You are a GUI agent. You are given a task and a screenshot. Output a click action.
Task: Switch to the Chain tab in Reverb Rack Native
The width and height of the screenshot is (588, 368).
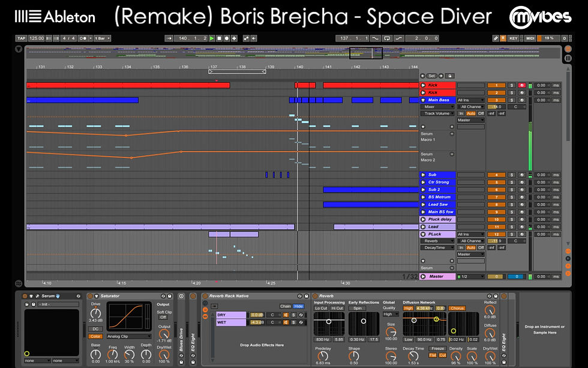pyautogui.click(x=286, y=306)
